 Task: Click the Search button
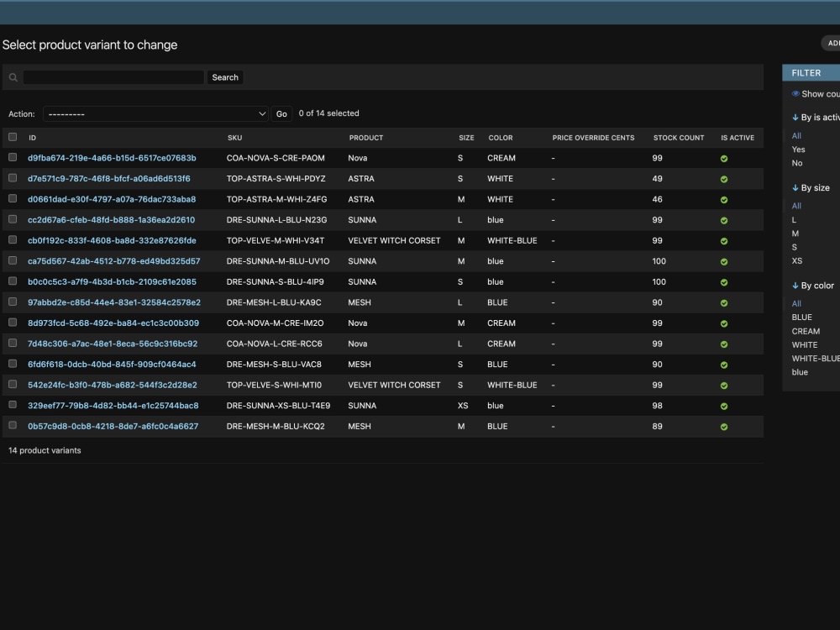pos(225,77)
